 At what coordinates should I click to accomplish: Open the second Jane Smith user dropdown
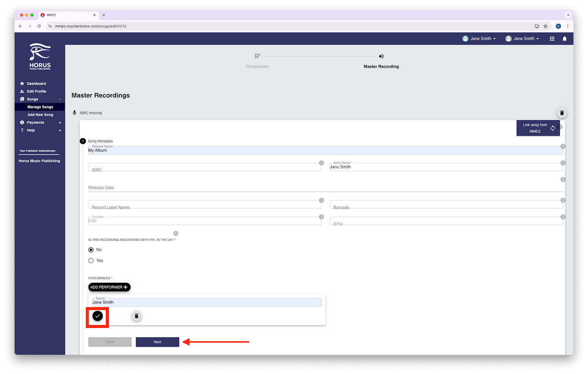click(x=522, y=39)
